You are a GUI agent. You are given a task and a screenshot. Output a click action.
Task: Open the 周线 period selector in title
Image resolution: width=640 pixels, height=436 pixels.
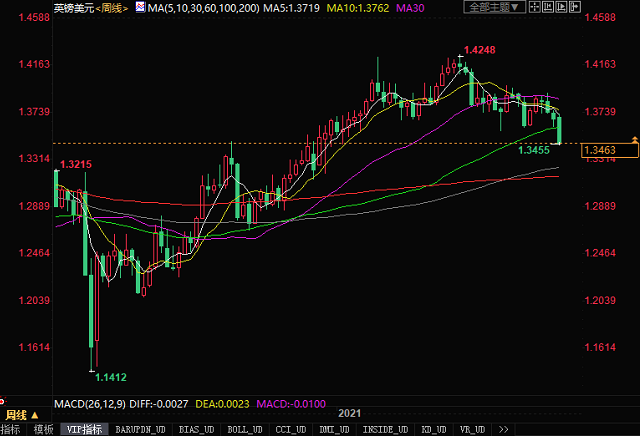click(110, 7)
